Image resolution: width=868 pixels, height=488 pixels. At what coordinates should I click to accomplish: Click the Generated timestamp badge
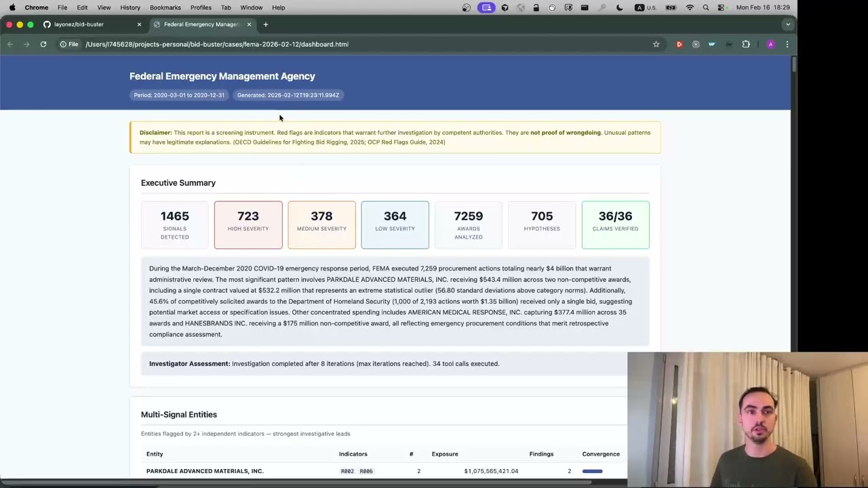click(x=288, y=95)
